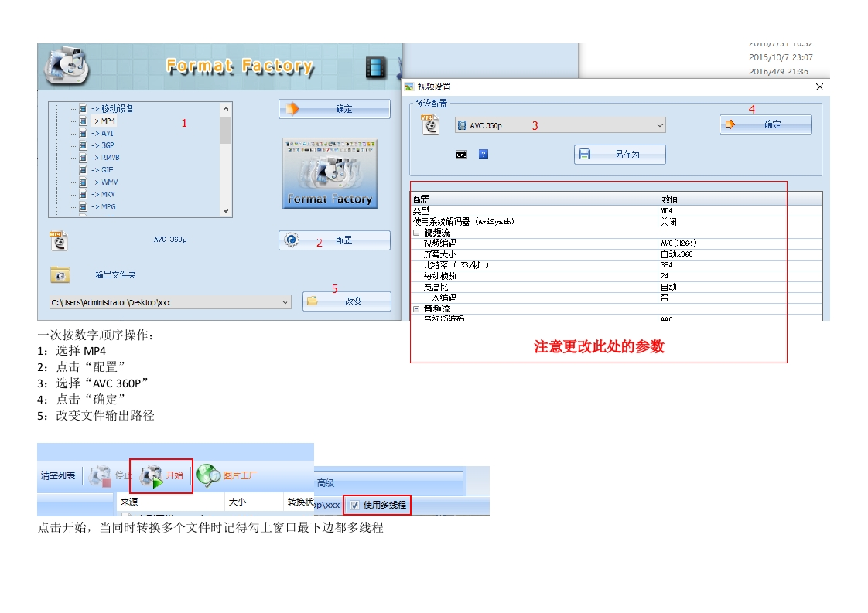The width and height of the screenshot is (868, 613).
Task: Click the 配置 settings button
Action: coord(334,240)
